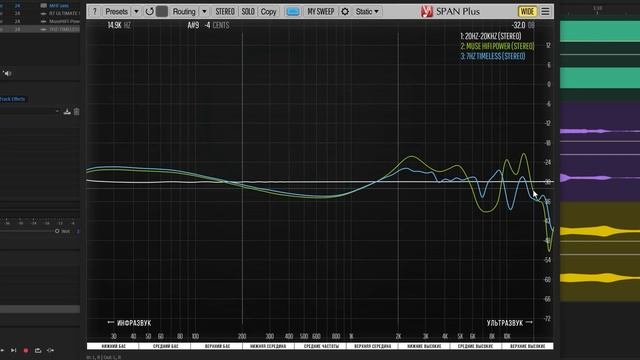This screenshot has width=640, height=360.
Task: Click the save preset download icon
Action: 67,111
